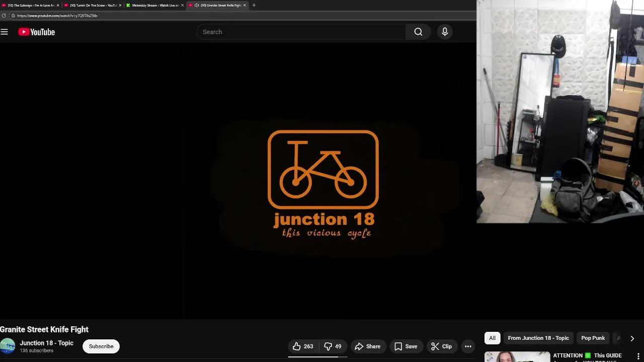Viewport: 644px width, 362px height.
Task: Dislike the video showing 49
Action: coord(333,346)
